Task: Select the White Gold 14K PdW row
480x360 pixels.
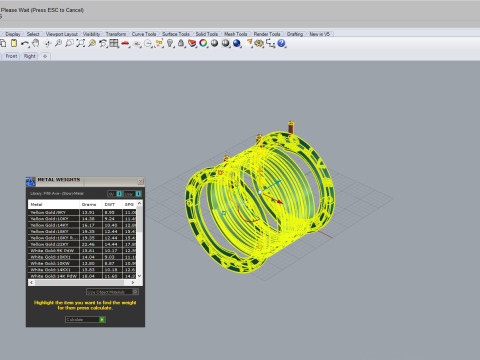Action: [82, 276]
